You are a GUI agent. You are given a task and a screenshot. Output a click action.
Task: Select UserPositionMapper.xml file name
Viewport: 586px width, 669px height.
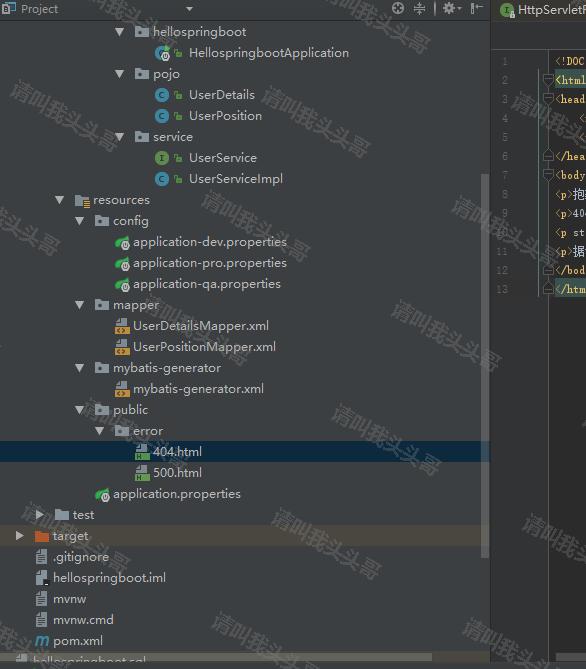[204, 347]
